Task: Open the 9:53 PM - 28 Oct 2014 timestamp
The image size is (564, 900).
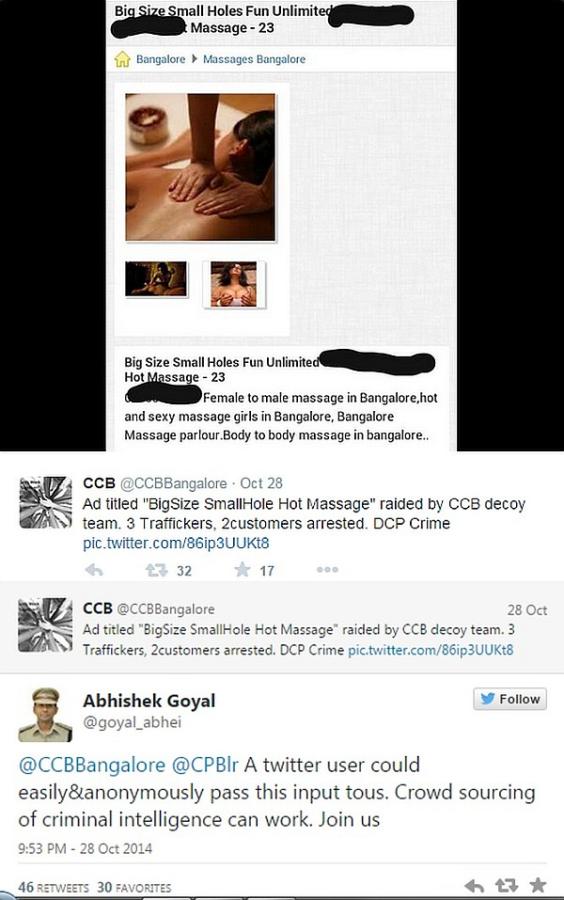Action: click(x=85, y=848)
